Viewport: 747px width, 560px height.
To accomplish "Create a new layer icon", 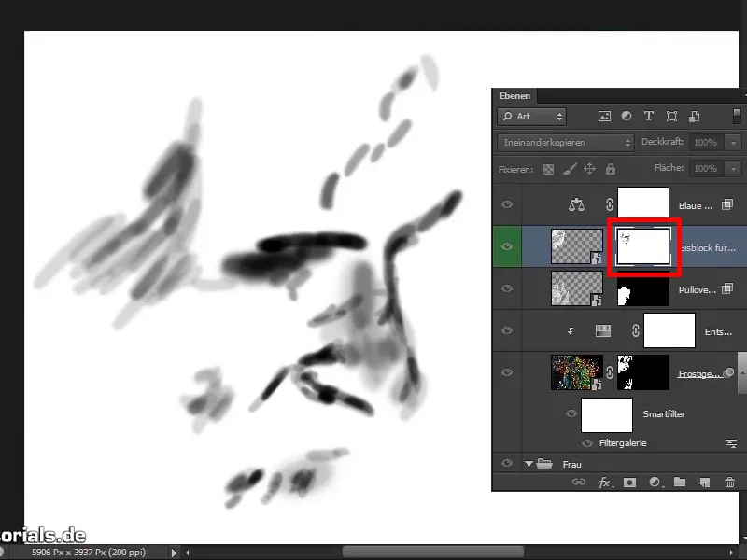I will coord(705,483).
